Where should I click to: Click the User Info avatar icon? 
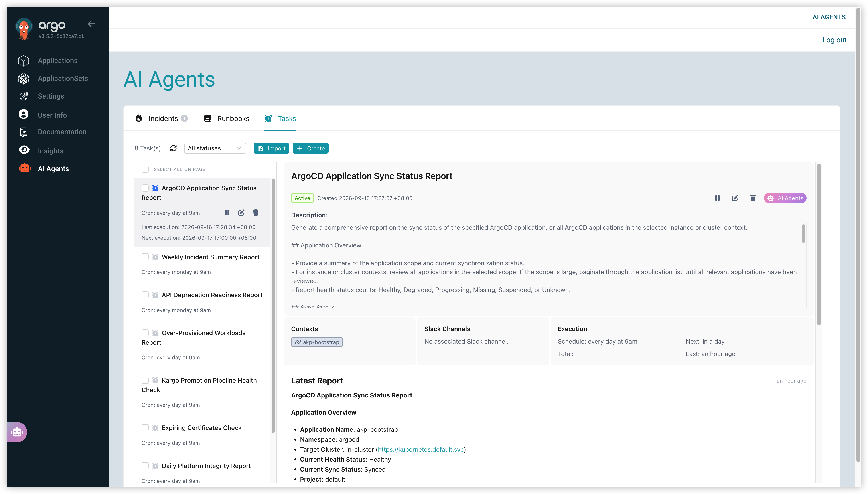click(23, 114)
